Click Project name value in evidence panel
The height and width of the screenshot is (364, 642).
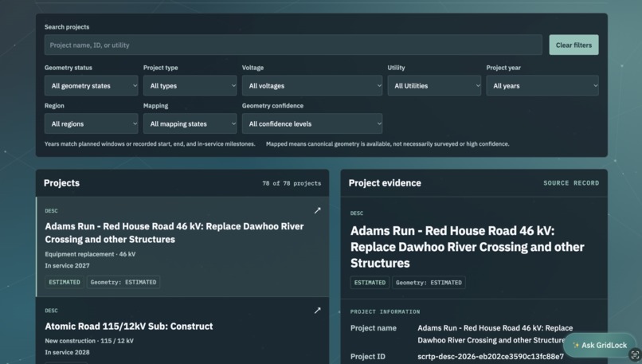tap(495, 334)
